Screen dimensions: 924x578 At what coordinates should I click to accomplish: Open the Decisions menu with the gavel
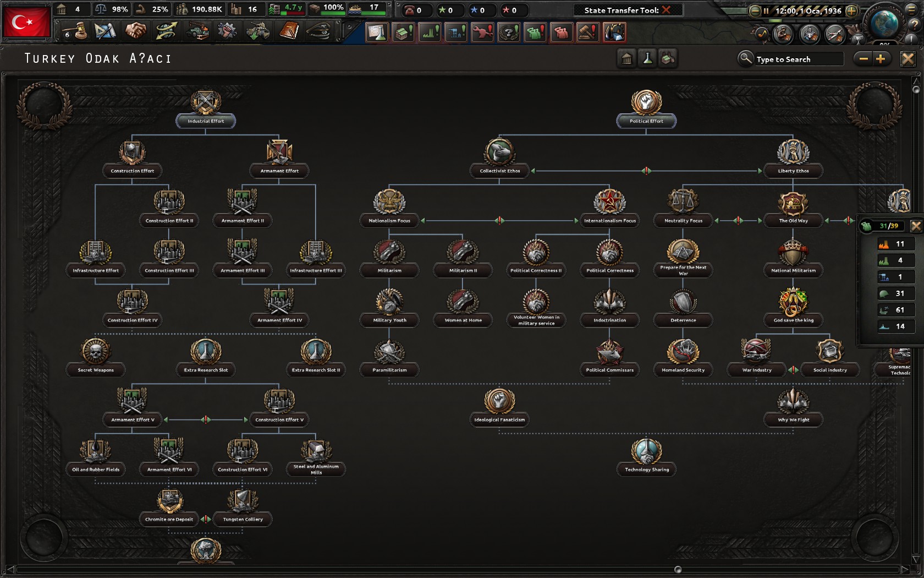point(75,31)
